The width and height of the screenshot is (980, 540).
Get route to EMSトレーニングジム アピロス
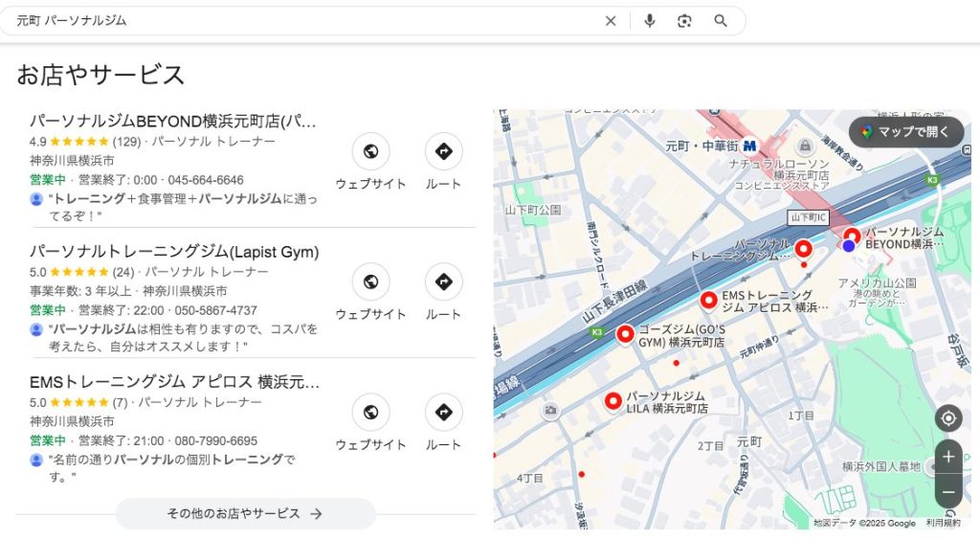click(443, 412)
